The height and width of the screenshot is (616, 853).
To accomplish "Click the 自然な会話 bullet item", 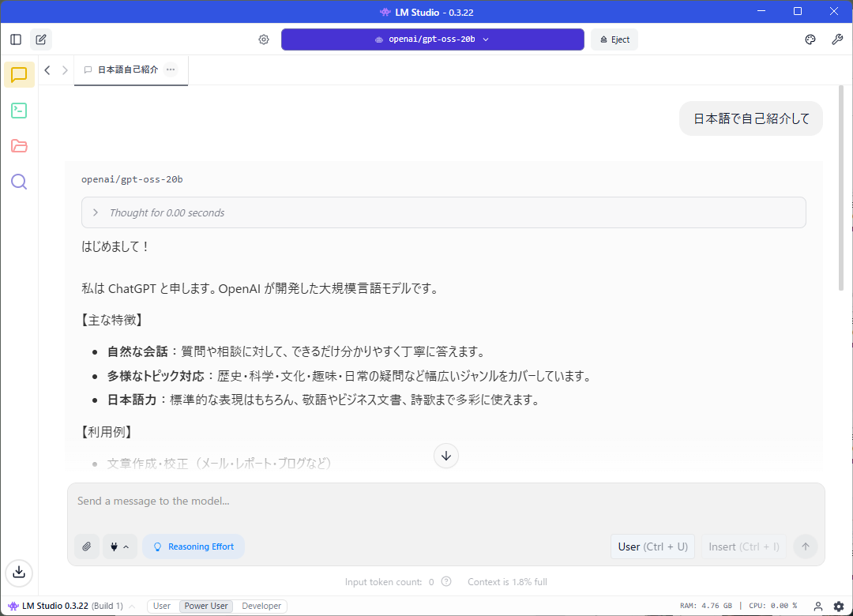I will (296, 351).
